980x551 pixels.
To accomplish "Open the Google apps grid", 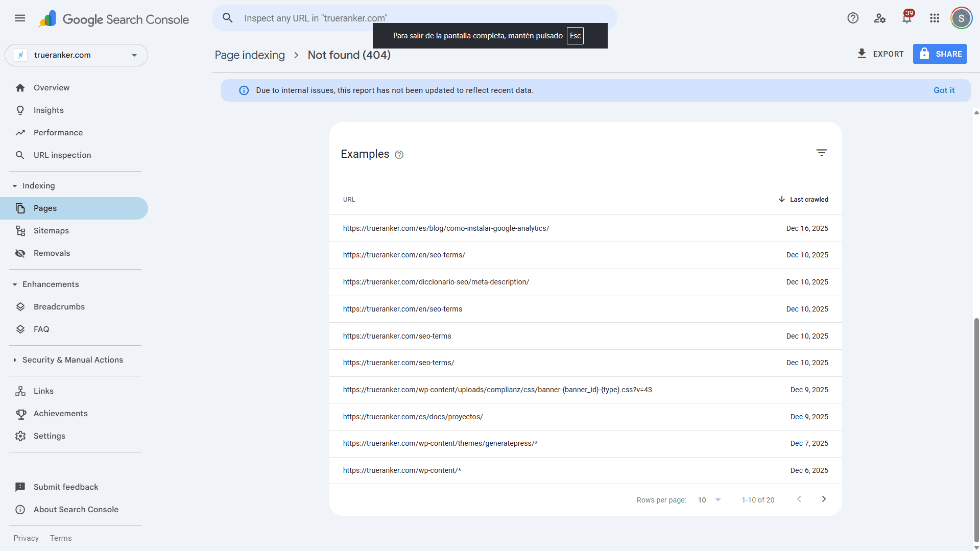I will pyautogui.click(x=934, y=18).
